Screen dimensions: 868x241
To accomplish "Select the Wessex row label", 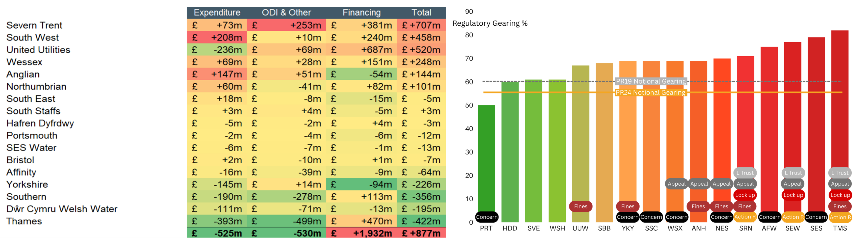I will click(x=24, y=62).
